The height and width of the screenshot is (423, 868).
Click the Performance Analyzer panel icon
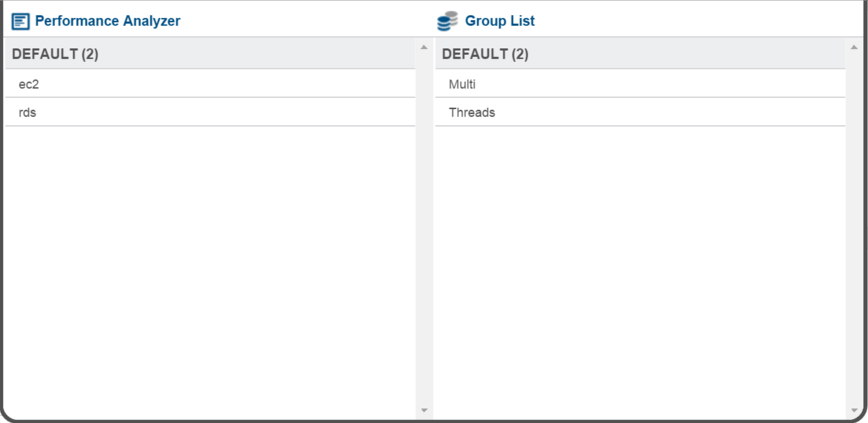point(20,21)
